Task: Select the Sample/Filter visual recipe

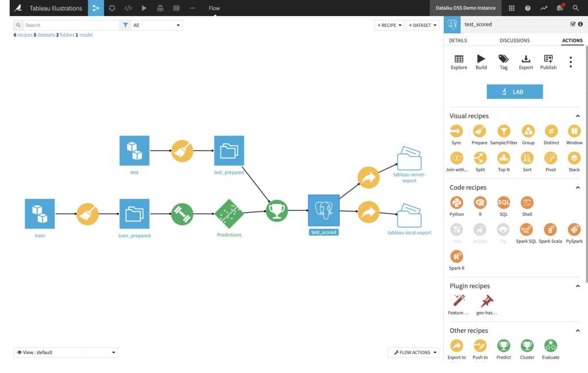Action: 504,132
